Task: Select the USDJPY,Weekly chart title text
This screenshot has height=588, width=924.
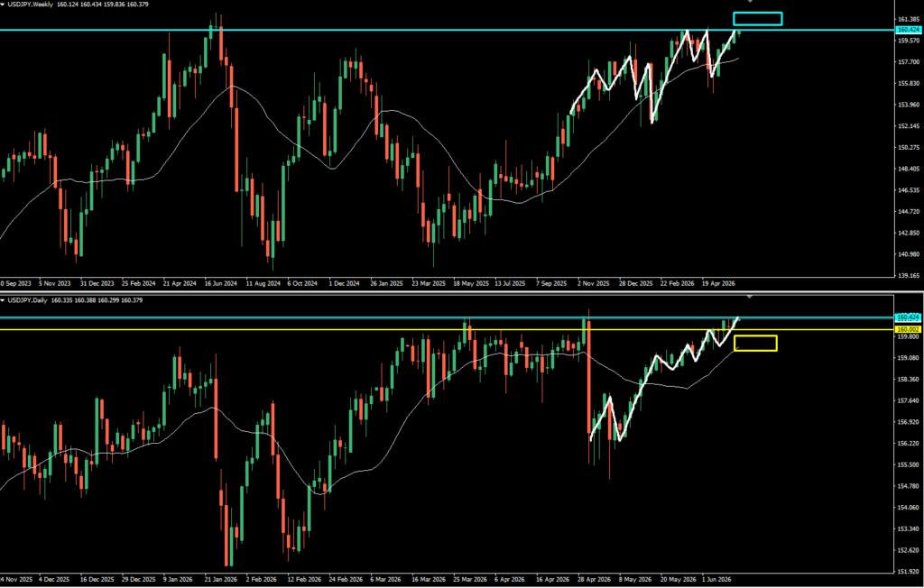Action: click(30, 5)
